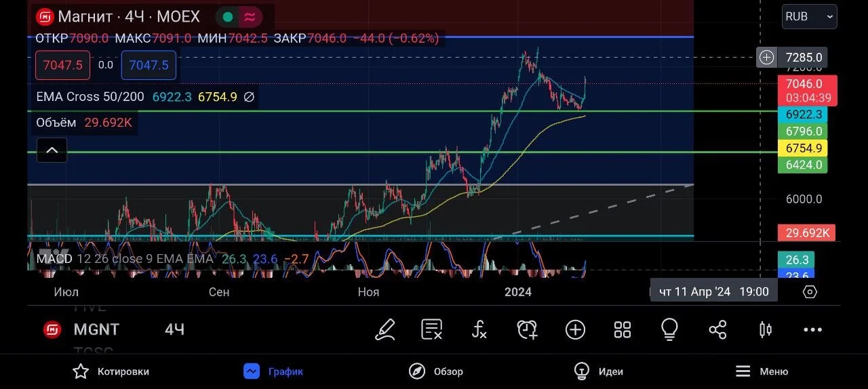Open the chart layout grid icon
868x389 pixels.
(x=623, y=329)
